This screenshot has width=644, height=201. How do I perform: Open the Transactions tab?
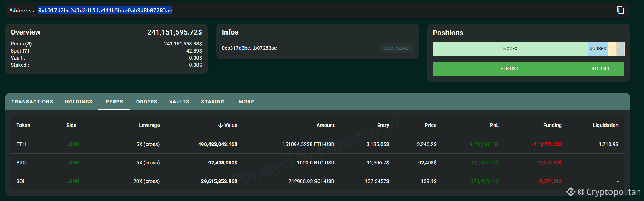[x=32, y=102]
